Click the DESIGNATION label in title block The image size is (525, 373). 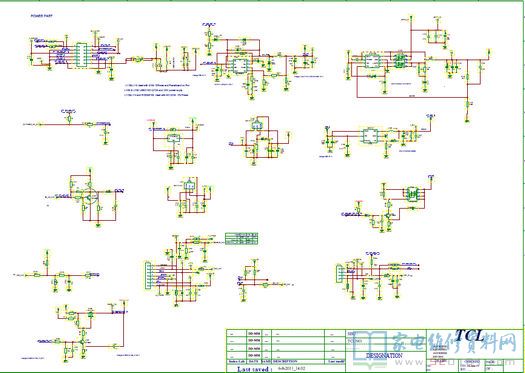384,356
